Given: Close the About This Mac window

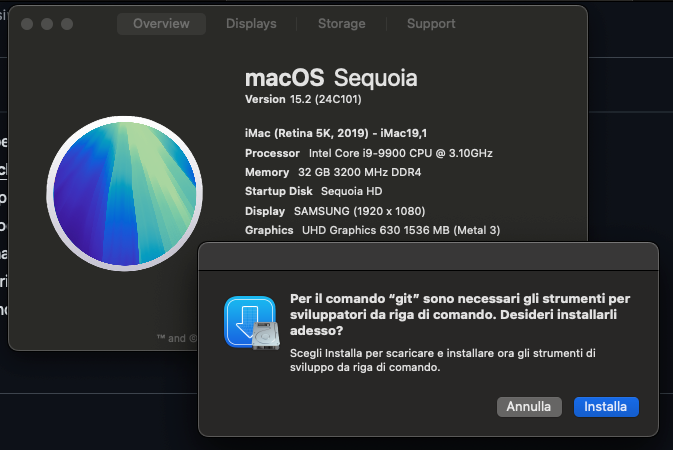Looking at the screenshot, I should [27, 24].
